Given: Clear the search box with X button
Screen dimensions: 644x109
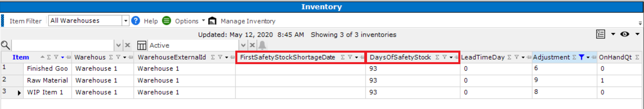Looking at the screenshot, I should click(127, 45).
